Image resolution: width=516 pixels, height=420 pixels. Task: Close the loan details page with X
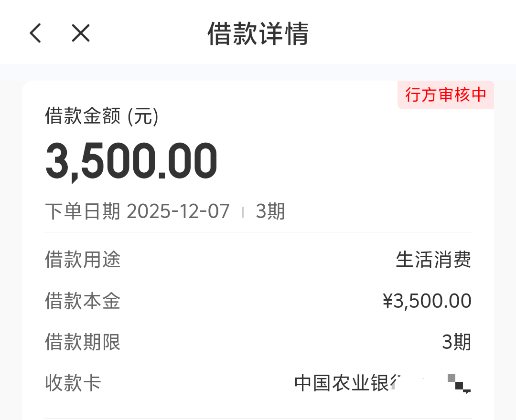pos(81,33)
